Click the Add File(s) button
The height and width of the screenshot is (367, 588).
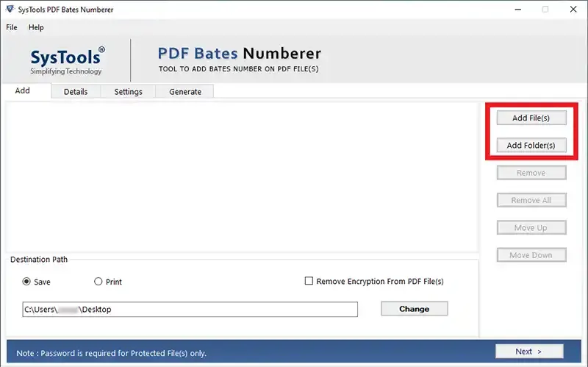531,118
